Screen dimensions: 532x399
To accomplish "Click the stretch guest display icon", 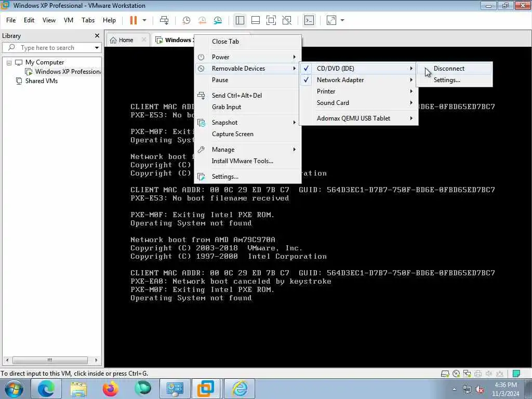I will pos(331,20).
